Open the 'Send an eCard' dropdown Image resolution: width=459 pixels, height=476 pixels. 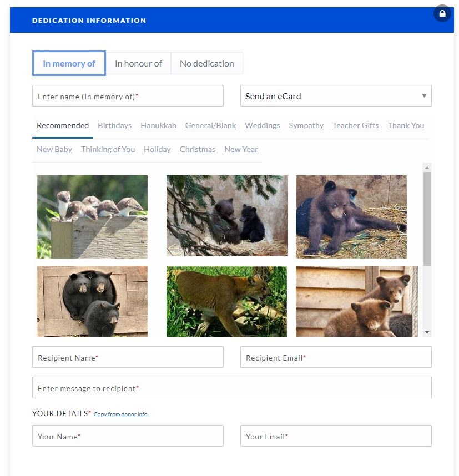pos(335,96)
